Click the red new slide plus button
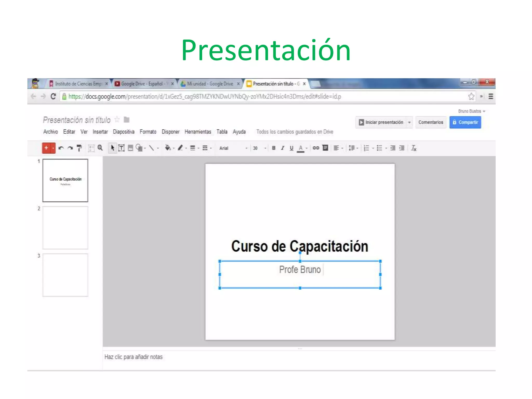 click(46, 148)
